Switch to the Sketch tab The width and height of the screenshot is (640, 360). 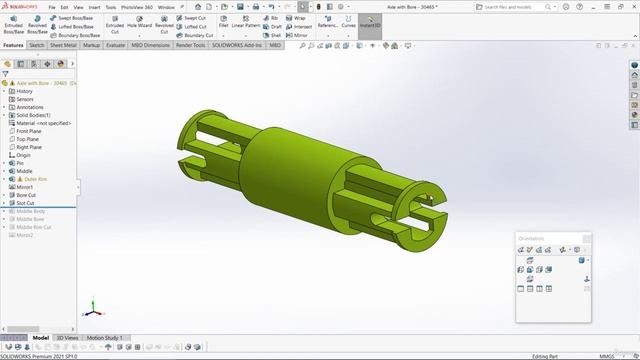click(x=36, y=45)
